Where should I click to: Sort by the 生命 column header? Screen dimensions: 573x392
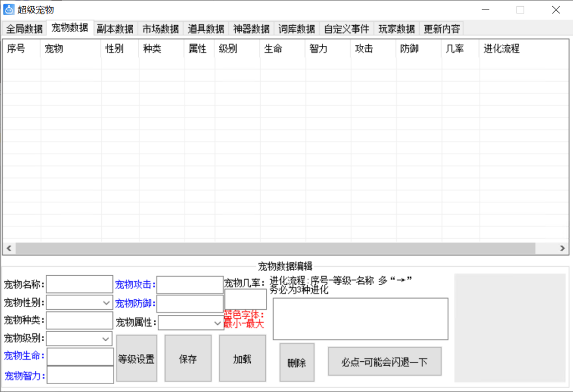tap(282, 49)
